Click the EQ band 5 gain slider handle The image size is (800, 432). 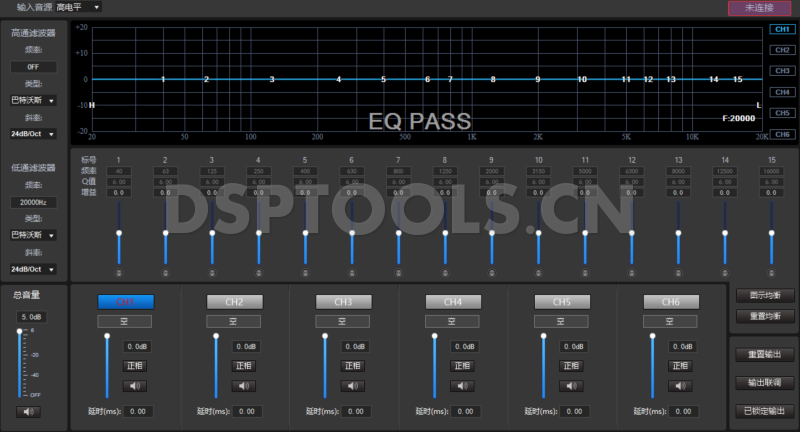click(305, 232)
